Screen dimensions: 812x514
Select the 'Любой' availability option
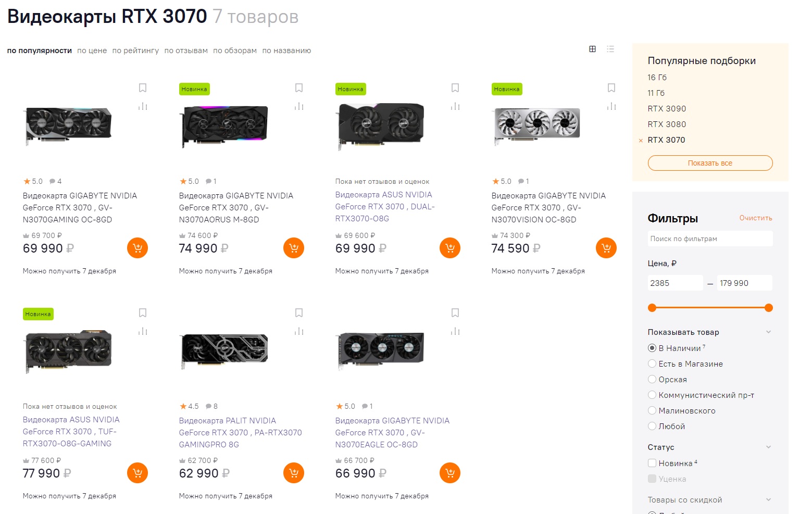click(x=652, y=427)
